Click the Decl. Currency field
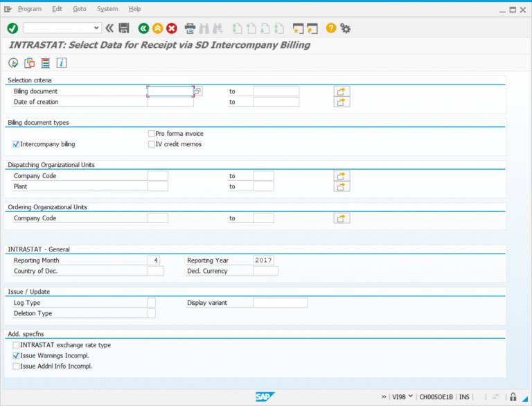Image resolution: width=532 pixels, height=406 pixels. point(266,271)
